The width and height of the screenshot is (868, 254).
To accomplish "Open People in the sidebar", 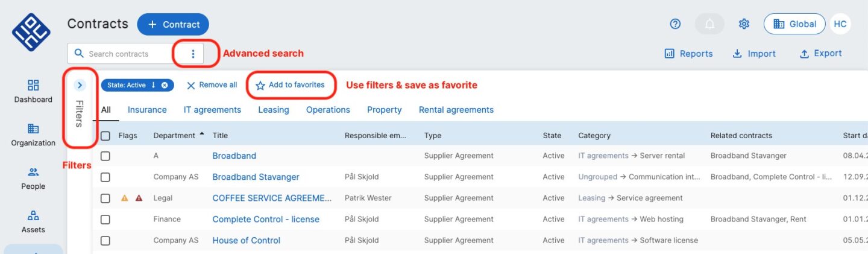I will (33, 178).
